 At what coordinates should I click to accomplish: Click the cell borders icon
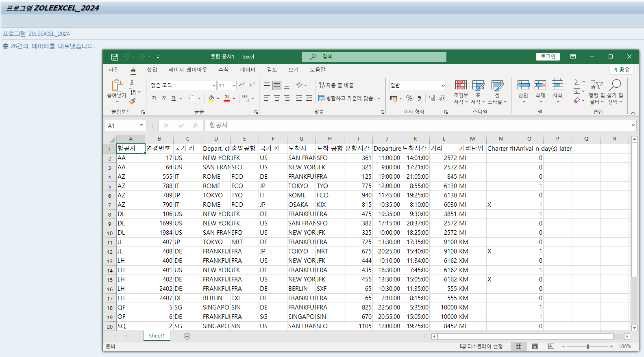click(192, 98)
